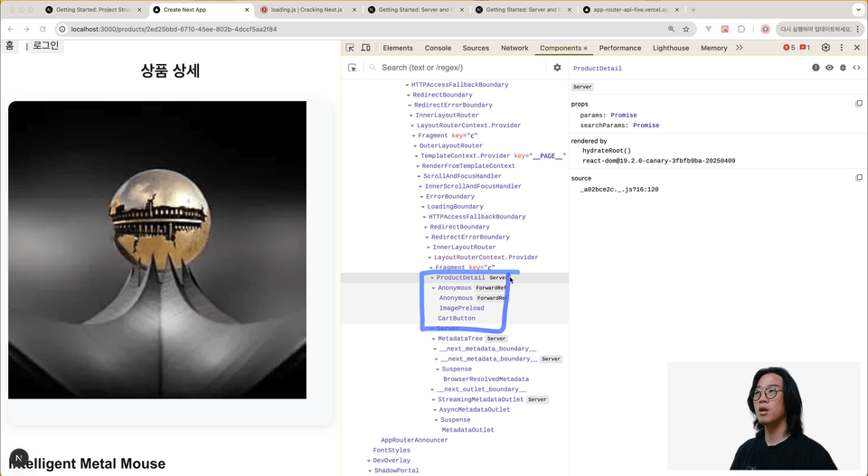The height and width of the screenshot is (476, 868).
Task: Collapse the LoadingBoundary node
Action: (x=423, y=207)
